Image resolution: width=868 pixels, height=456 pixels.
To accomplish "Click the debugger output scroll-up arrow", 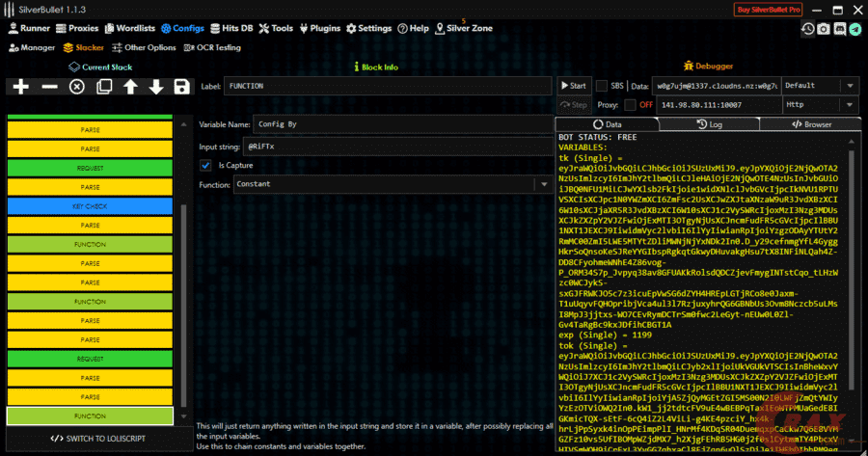I will 854,142.
